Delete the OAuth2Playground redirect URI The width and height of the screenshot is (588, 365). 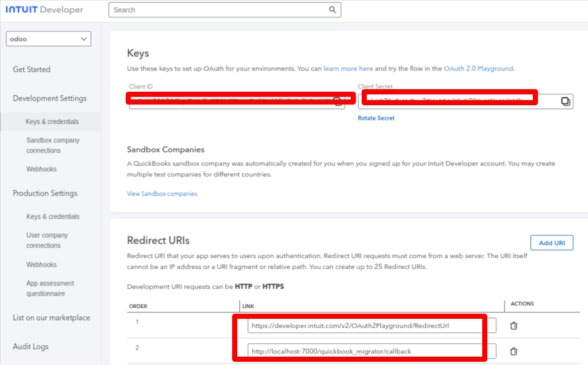pyautogui.click(x=514, y=326)
